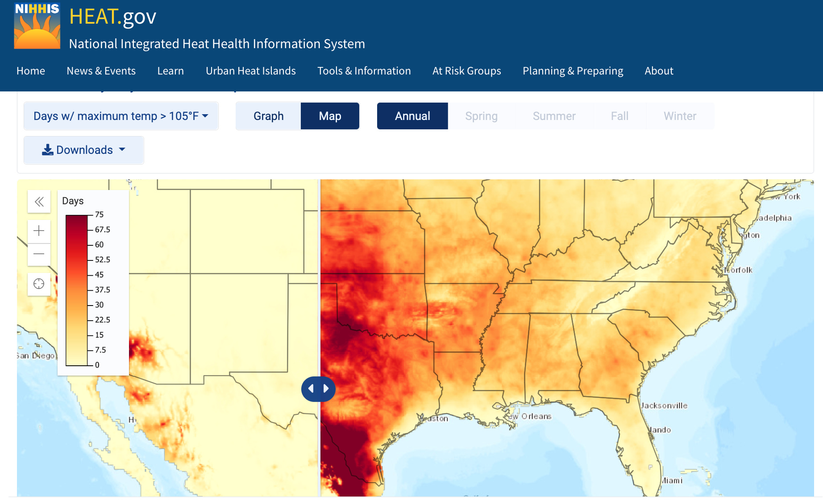Collapse the map legend panel

click(x=39, y=202)
